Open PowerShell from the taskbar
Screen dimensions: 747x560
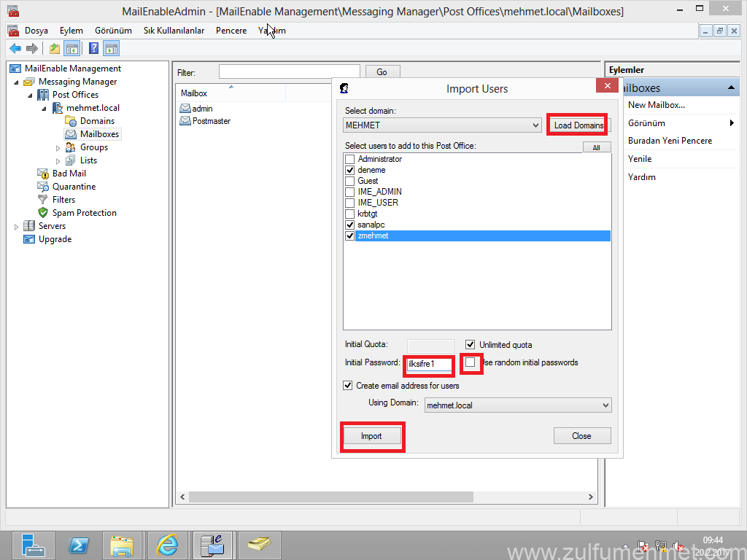coord(79,545)
